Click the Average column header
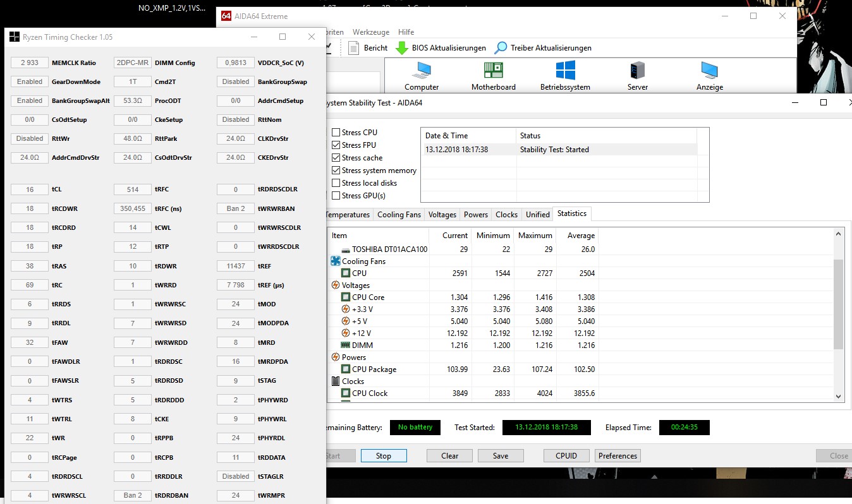 coord(577,236)
